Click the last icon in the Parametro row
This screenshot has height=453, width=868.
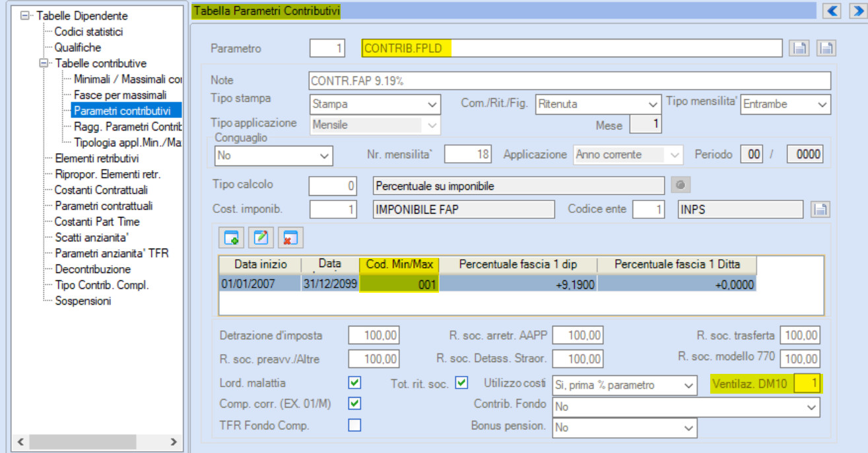click(826, 48)
